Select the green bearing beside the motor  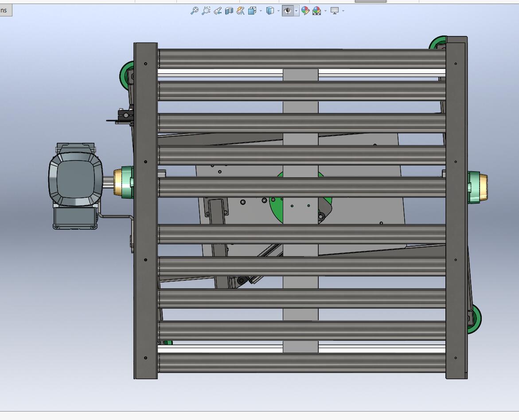pyautogui.click(x=124, y=182)
